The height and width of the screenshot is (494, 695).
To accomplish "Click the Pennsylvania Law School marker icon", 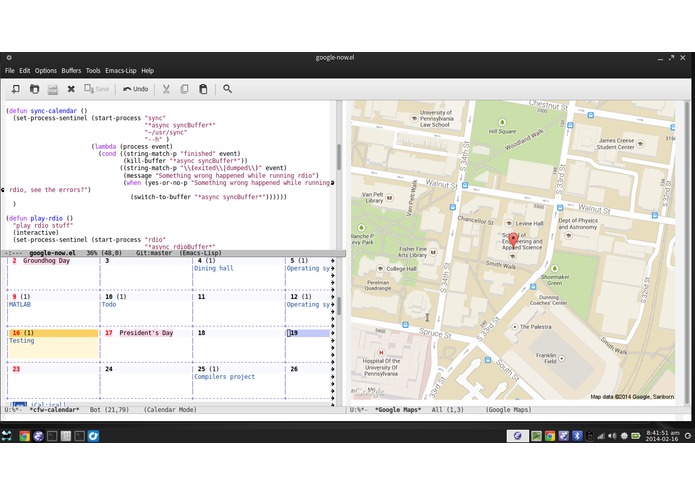I will point(414,119).
